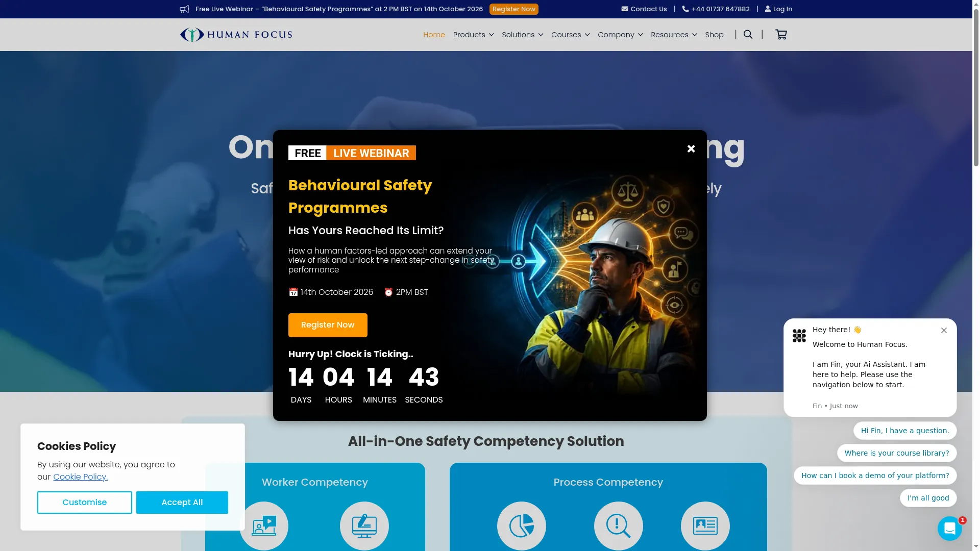Dismiss the Fin chat welcome message
Viewport: 980px width, 551px height.
[944, 330]
